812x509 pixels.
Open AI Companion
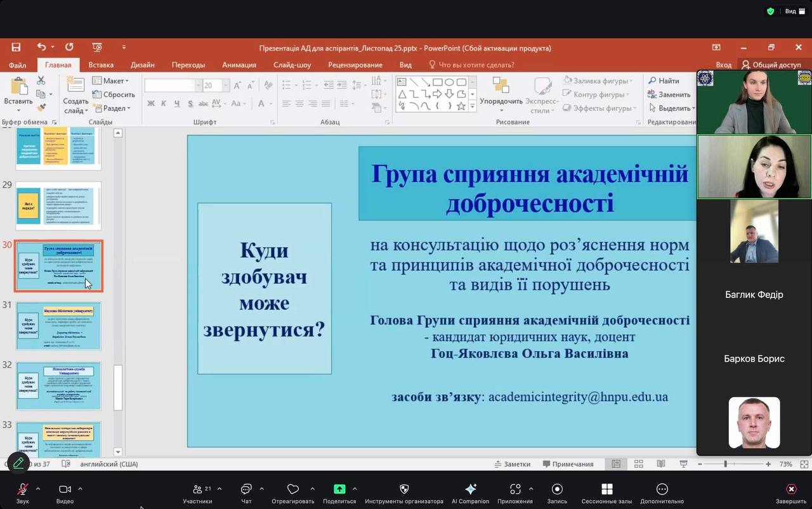(x=470, y=489)
